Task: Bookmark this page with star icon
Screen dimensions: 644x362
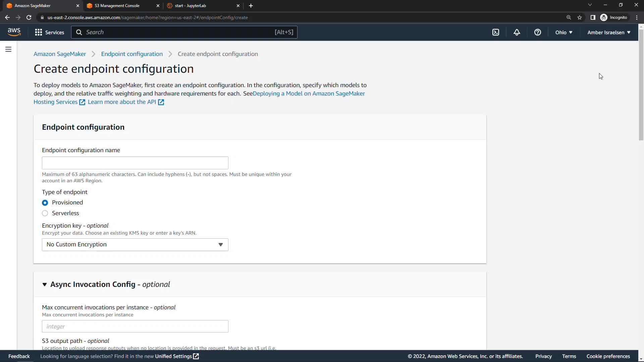Action: click(x=579, y=17)
